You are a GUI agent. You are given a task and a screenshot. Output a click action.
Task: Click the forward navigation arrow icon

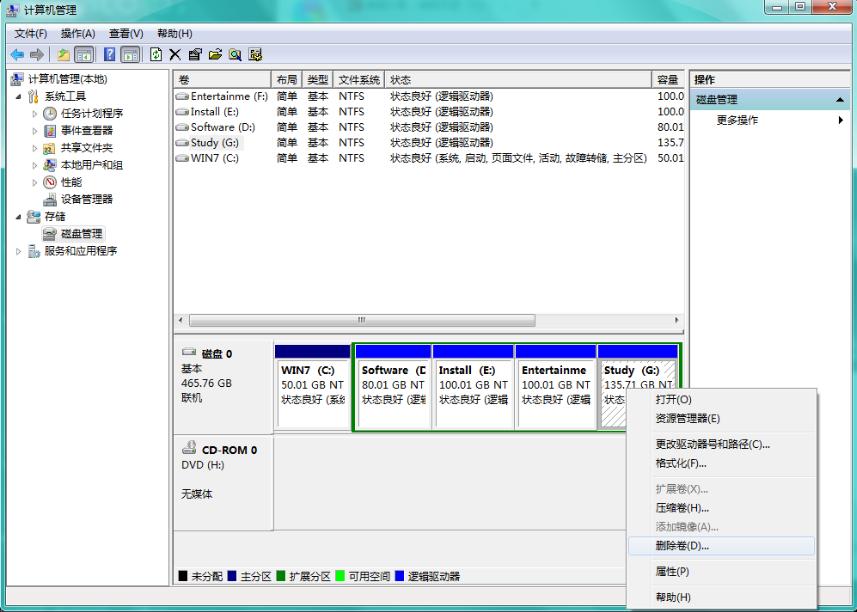point(35,55)
